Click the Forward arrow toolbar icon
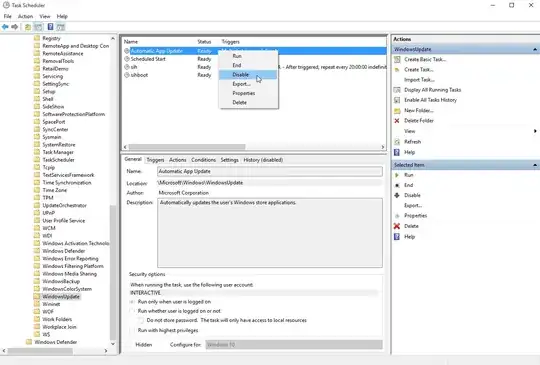This screenshot has width=540, height=365. [x=14, y=27]
